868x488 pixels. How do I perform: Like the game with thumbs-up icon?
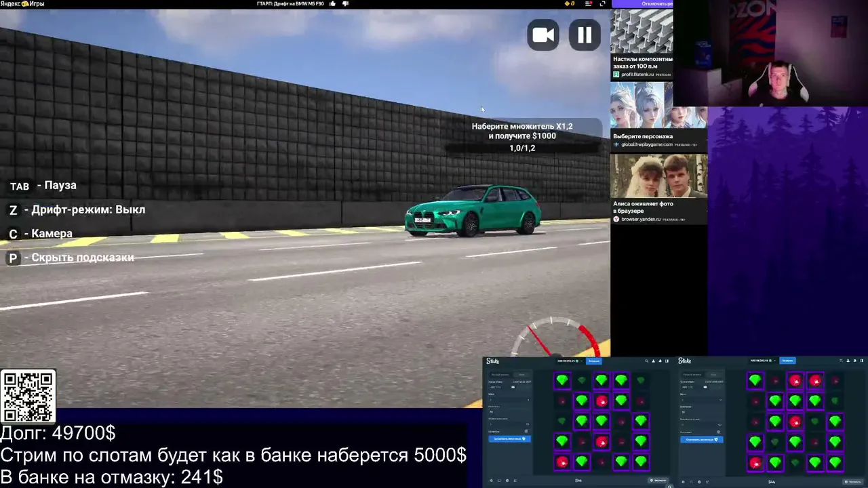coord(332,3)
